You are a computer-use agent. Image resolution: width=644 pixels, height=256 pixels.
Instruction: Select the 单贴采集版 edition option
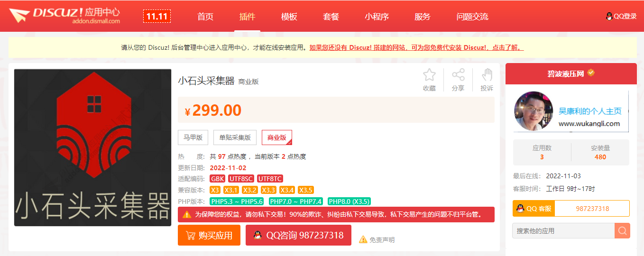[235, 137]
